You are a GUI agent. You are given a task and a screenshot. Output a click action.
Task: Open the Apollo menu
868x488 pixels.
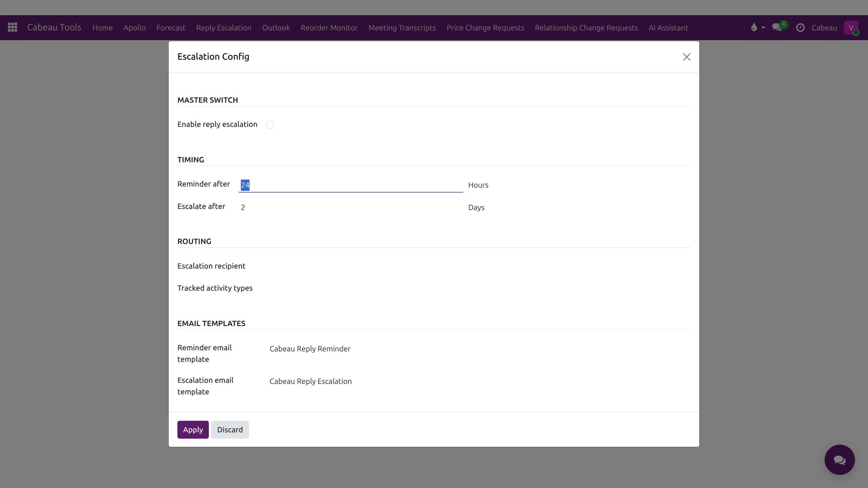click(x=135, y=27)
